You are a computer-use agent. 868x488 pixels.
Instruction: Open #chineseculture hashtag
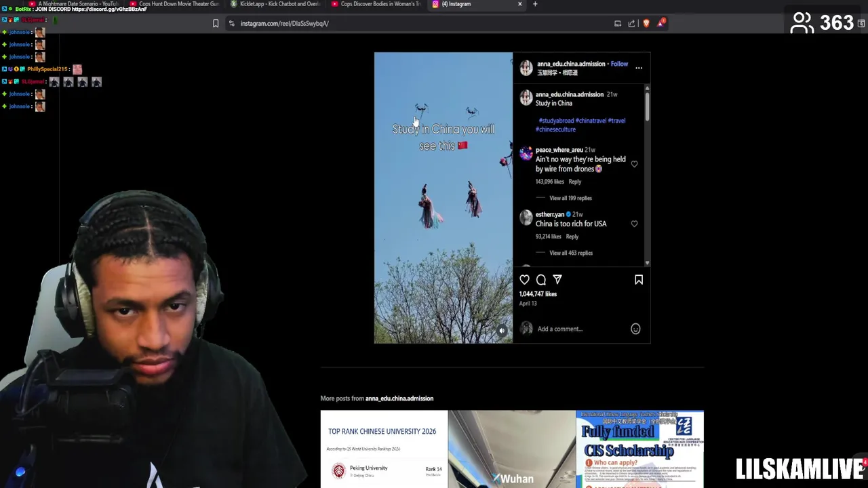555,129
